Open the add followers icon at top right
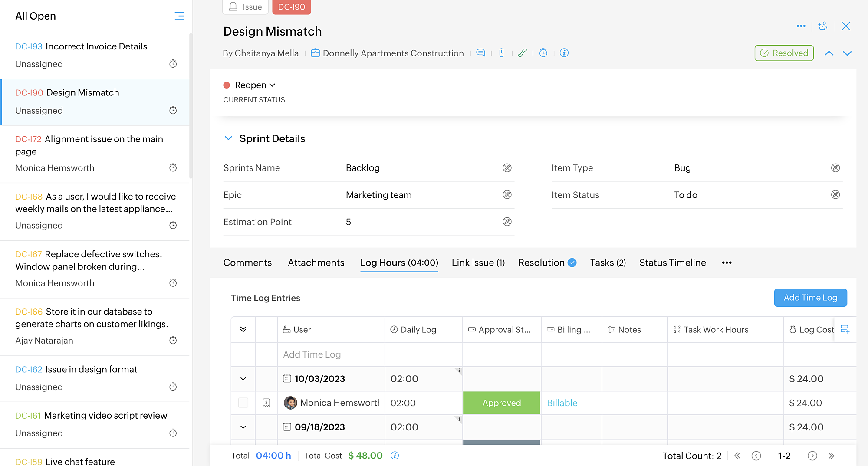The width and height of the screenshot is (868, 466). pyautogui.click(x=822, y=26)
